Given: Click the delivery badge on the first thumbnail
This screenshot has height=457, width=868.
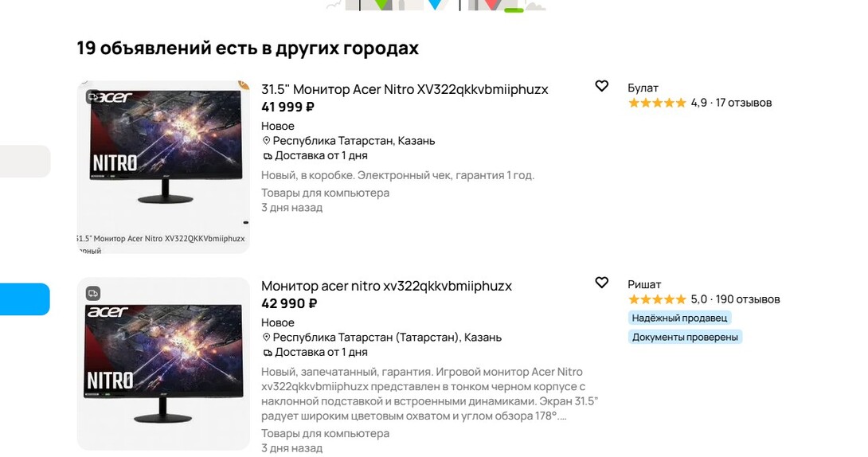Looking at the screenshot, I should [93, 97].
